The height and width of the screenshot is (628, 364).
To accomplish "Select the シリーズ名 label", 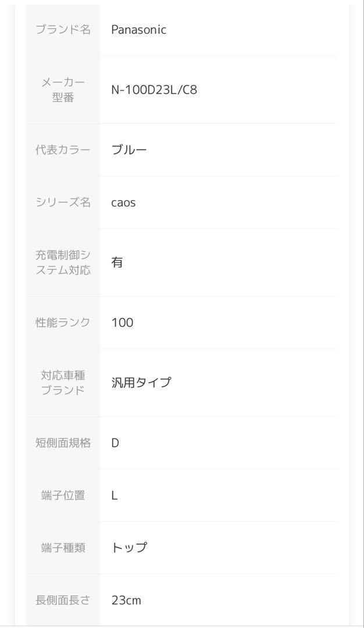I will pyautogui.click(x=63, y=202).
